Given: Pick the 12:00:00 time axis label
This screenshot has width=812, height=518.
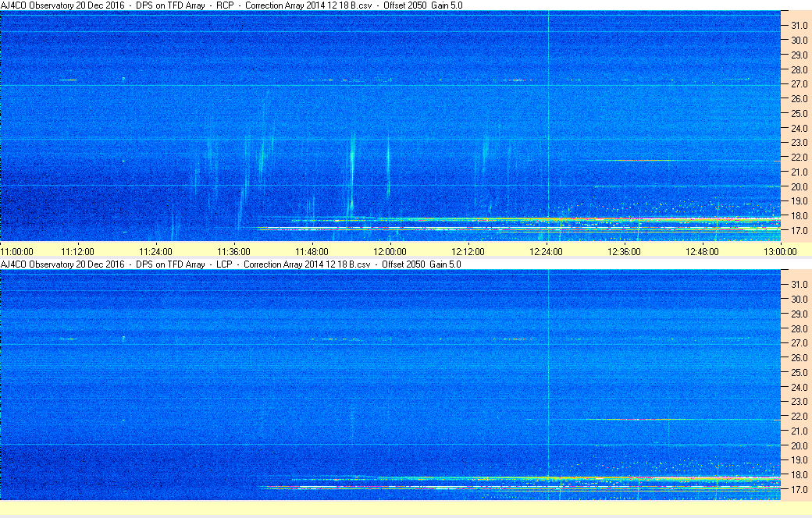Looking at the screenshot, I should coord(390,251).
